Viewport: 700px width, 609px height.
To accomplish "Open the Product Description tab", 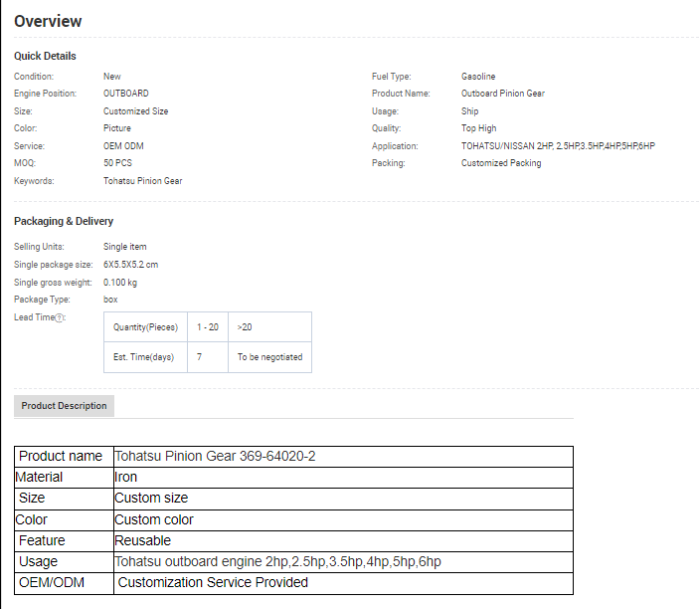I will click(64, 406).
